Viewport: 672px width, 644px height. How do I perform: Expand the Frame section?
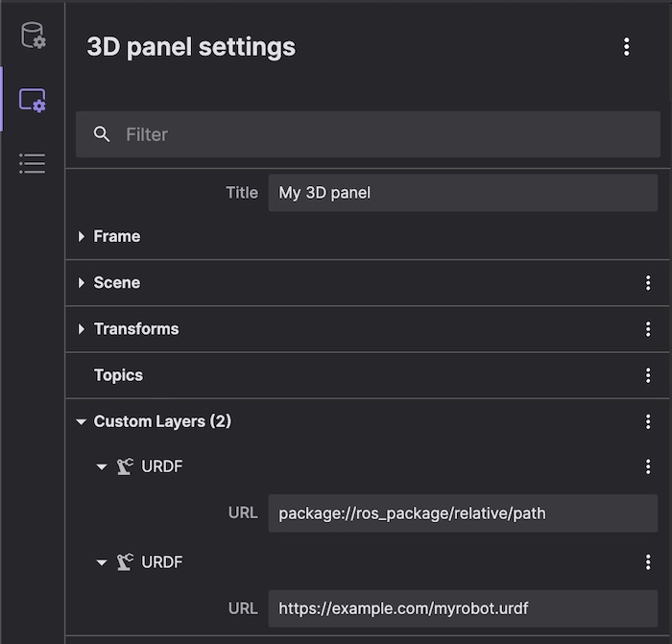(83, 236)
